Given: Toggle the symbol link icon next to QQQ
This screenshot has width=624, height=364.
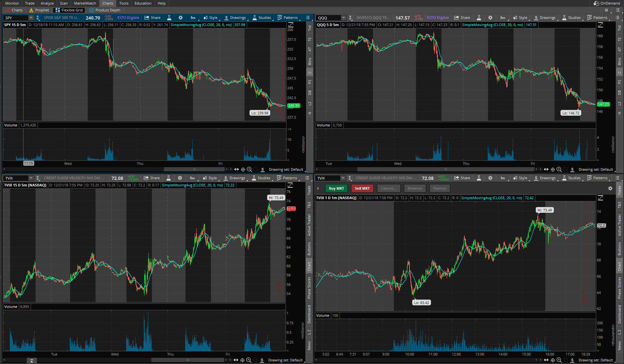Looking at the screenshot, I should click(x=350, y=18).
